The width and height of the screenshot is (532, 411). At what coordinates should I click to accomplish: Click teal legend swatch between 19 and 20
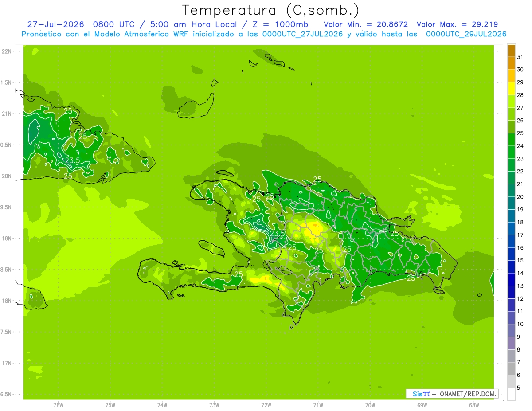coord(511,204)
